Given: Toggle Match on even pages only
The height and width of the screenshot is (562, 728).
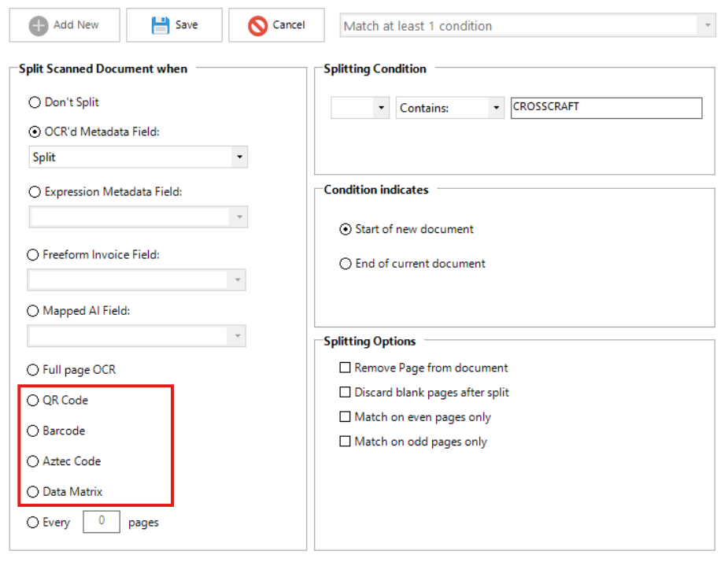Looking at the screenshot, I should [345, 417].
